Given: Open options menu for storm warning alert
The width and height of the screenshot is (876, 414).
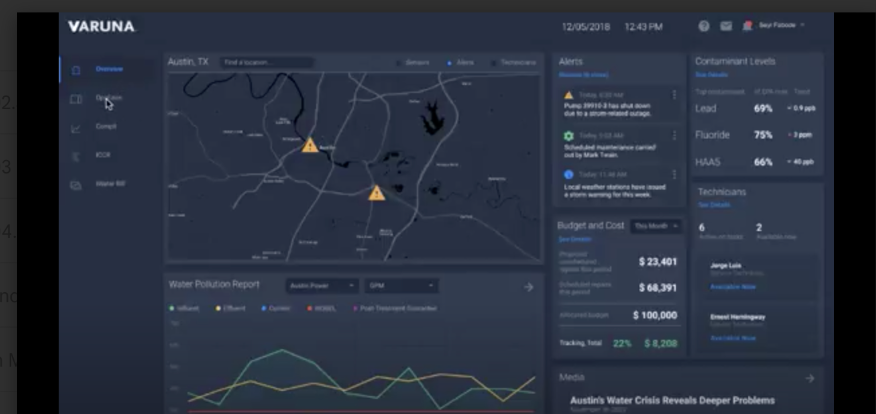Looking at the screenshot, I should pyautogui.click(x=674, y=174).
